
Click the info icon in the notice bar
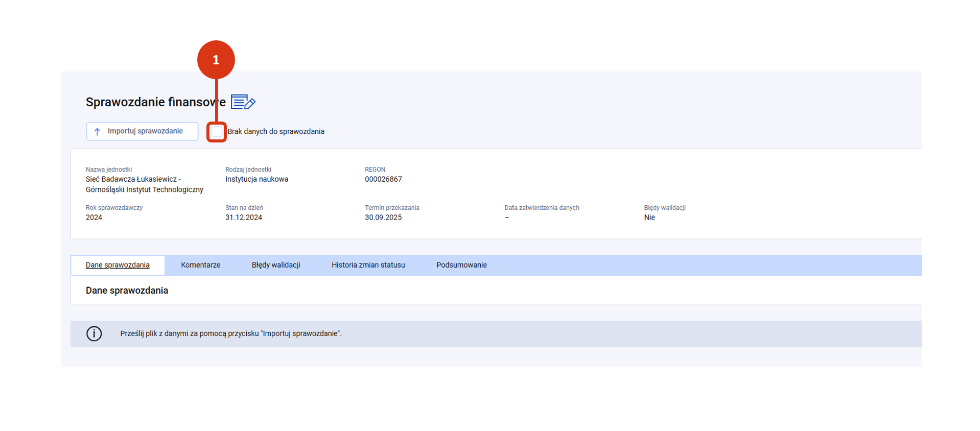coord(94,333)
